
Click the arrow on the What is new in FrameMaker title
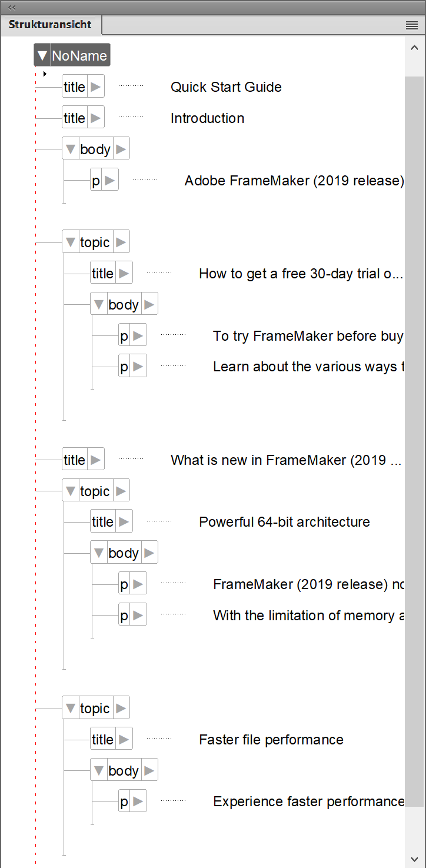coord(96,459)
